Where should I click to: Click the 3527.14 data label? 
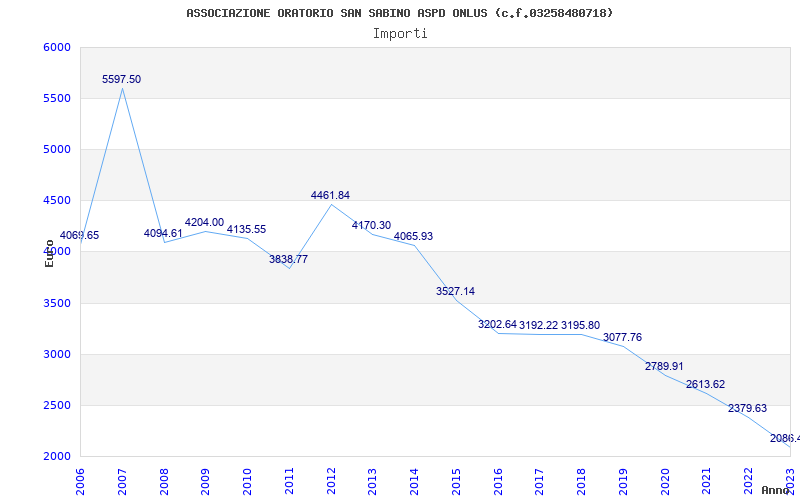456,291
